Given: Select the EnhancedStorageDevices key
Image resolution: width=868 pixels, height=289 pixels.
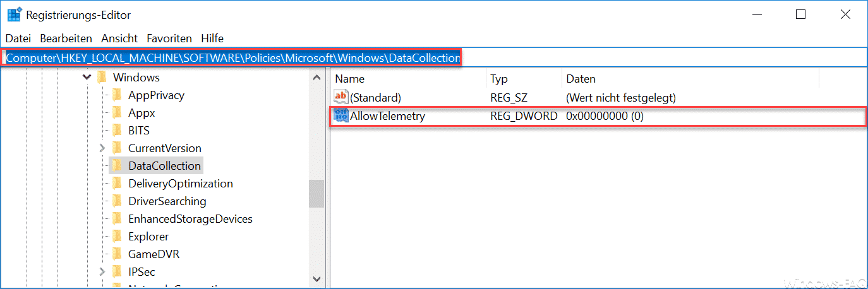Looking at the screenshot, I should (190, 219).
